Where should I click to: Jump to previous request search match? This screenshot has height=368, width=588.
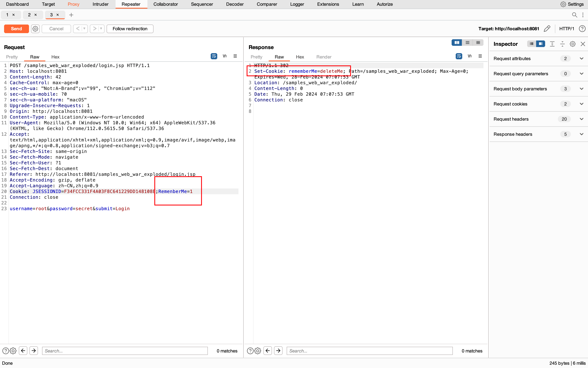pyautogui.click(x=23, y=351)
